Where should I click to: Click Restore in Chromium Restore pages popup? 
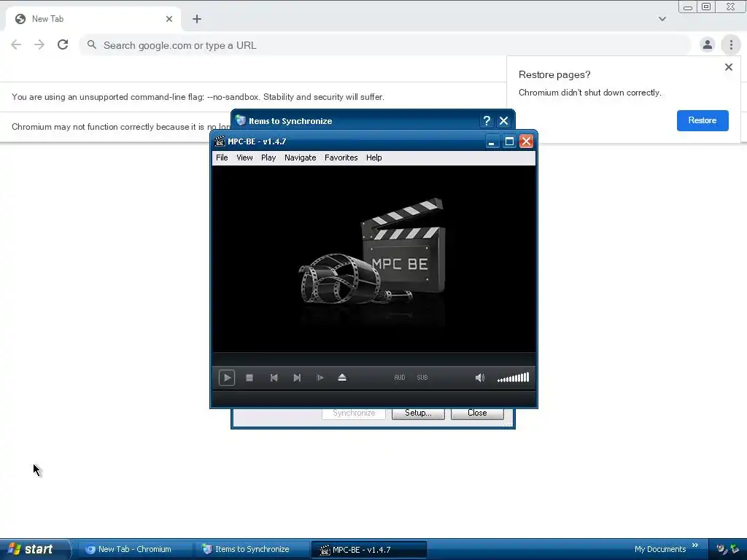[703, 120]
